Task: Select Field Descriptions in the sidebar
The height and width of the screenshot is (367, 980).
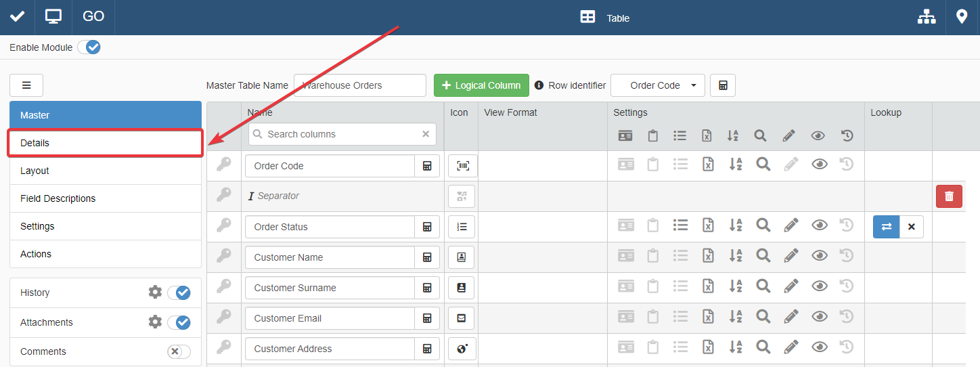Action: click(105, 198)
